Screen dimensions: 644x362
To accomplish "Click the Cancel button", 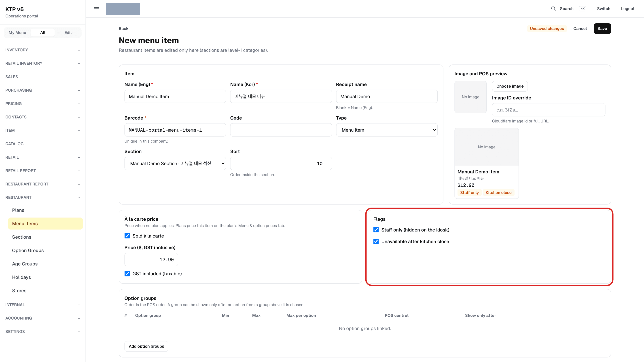I will click(x=580, y=28).
